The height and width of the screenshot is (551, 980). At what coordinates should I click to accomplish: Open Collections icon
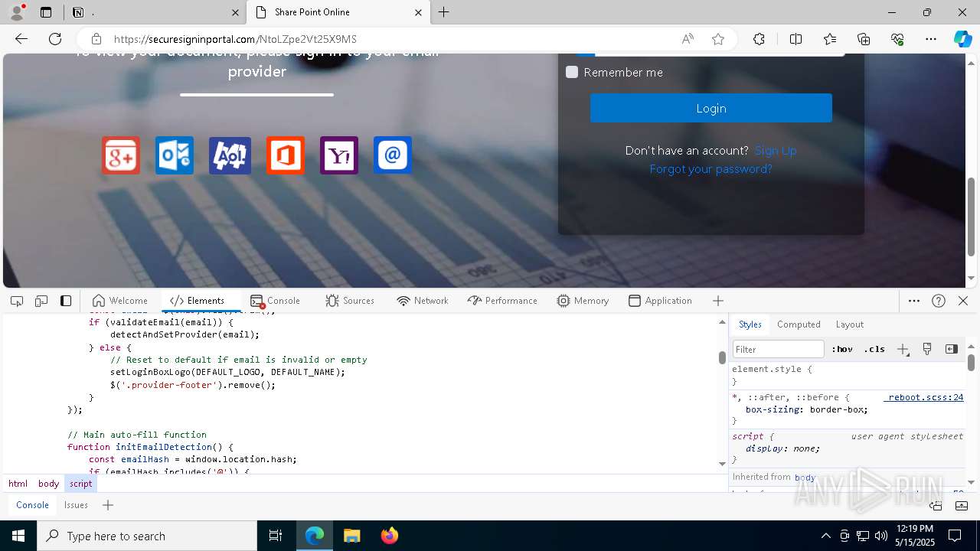864,39
